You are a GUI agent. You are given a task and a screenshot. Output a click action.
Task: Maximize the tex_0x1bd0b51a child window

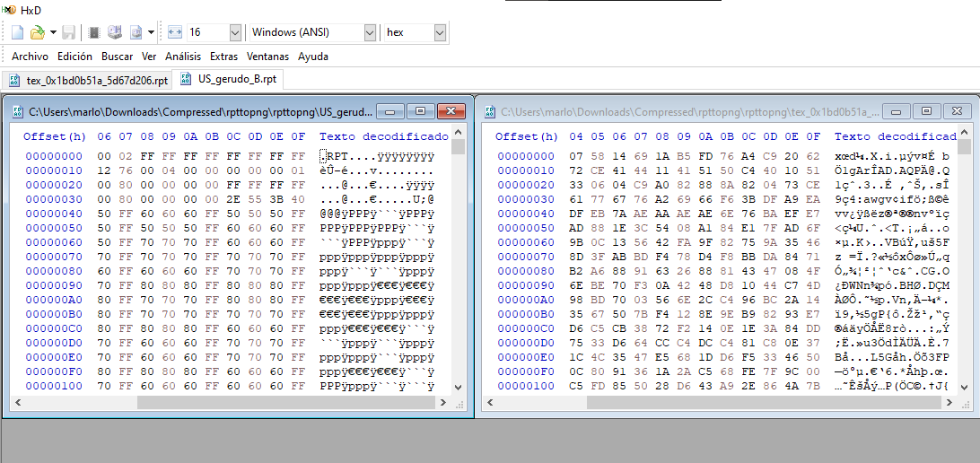pyautogui.click(x=926, y=111)
